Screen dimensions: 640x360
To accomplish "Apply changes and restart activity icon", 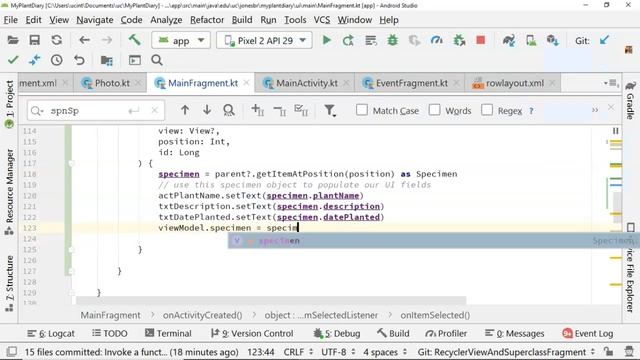I will coord(348,40).
